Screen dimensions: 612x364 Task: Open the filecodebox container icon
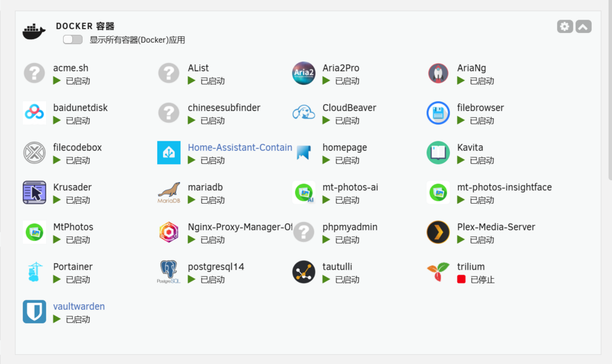(34, 152)
